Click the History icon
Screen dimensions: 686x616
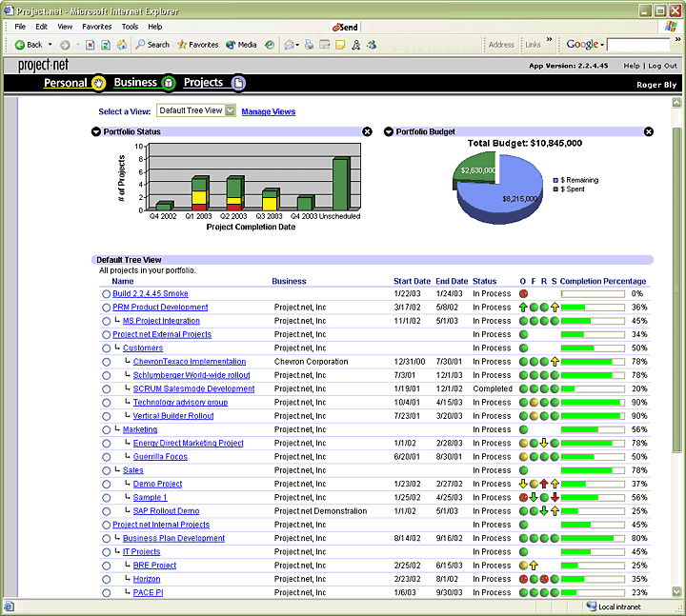(270, 45)
